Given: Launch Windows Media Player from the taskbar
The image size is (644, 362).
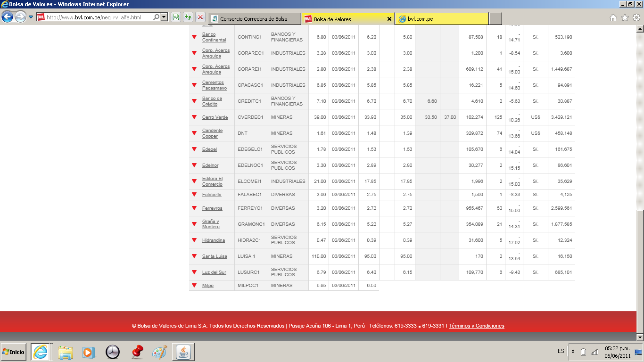Looking at the screenshot, I should [x=88, y=352].
